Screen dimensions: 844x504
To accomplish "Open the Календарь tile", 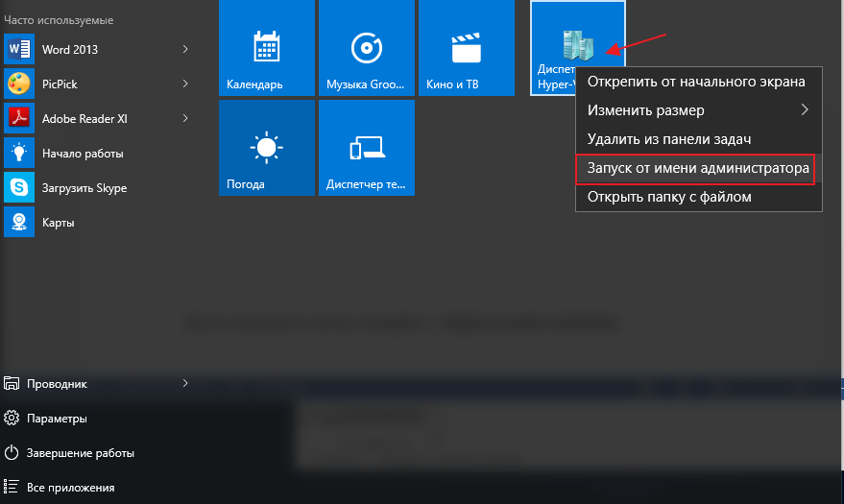I will tap(267, 48).
